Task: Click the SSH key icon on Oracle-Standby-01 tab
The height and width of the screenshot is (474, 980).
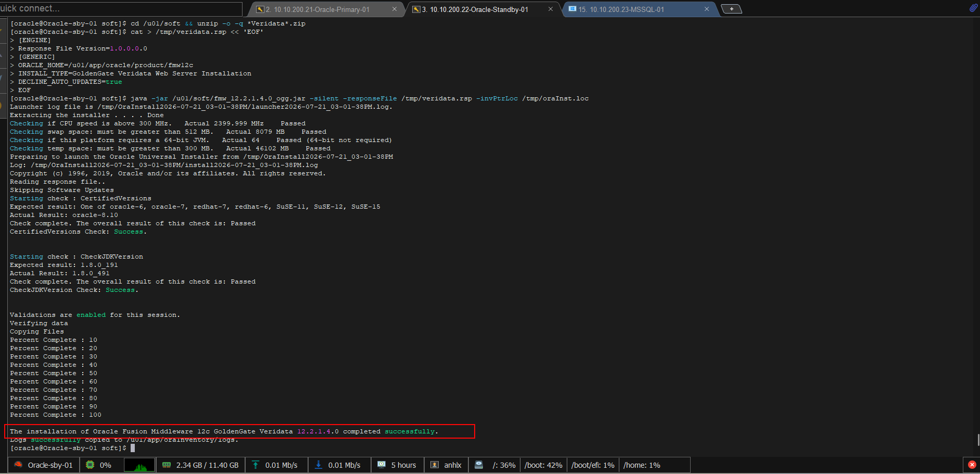Action: click(416, 9)
